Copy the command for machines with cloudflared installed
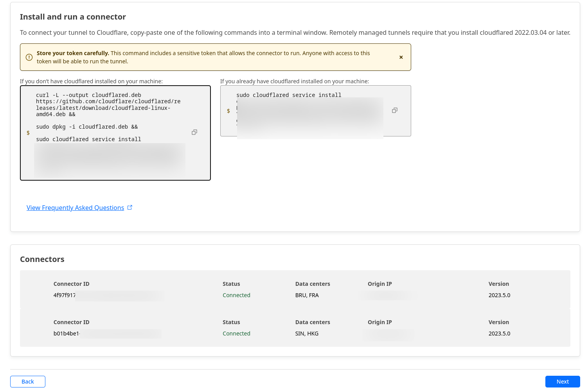This screenshot has width=588, height=391. click(x=395, y=111)
